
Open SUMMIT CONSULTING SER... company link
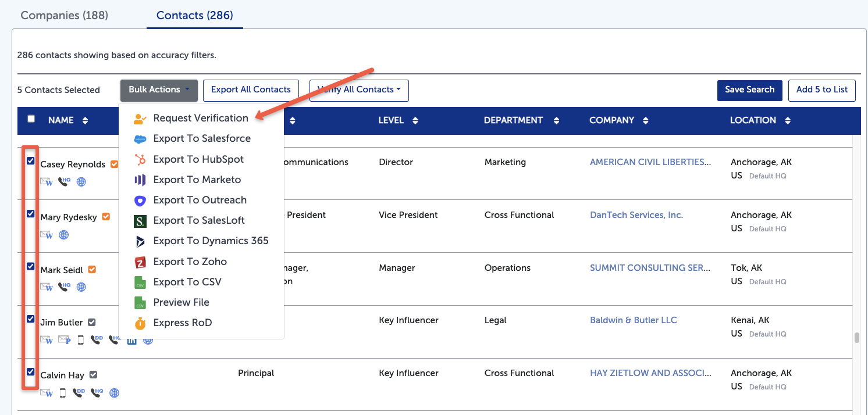(650, 268)
